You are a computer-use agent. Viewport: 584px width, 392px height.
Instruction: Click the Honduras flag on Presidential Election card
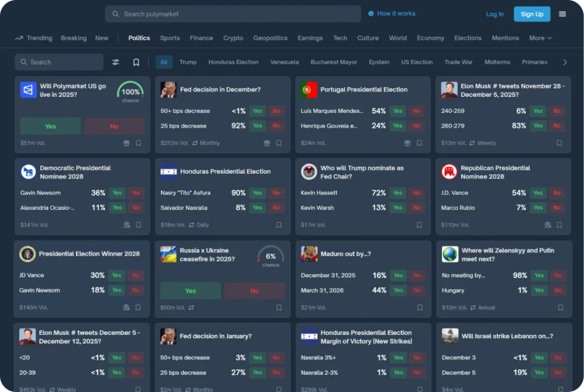(169, 172)
